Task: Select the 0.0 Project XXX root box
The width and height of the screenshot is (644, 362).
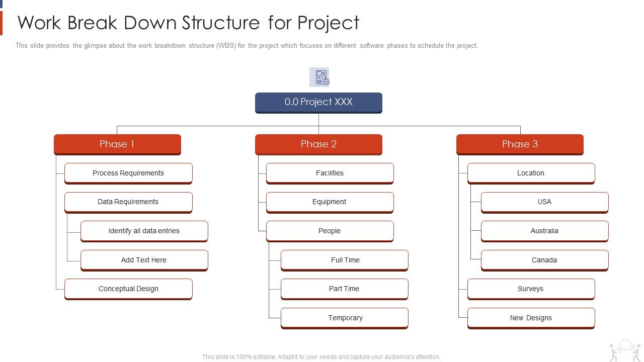Action: point(318,103)
